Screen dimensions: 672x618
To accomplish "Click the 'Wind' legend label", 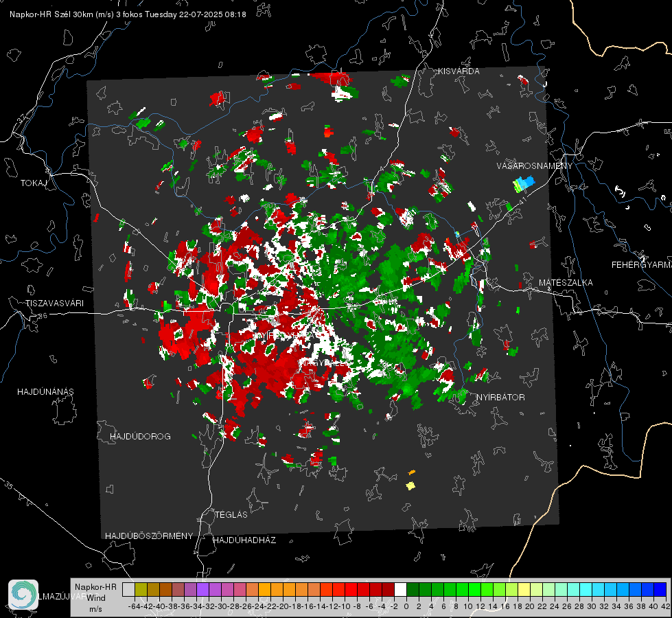I will point(96,598).
